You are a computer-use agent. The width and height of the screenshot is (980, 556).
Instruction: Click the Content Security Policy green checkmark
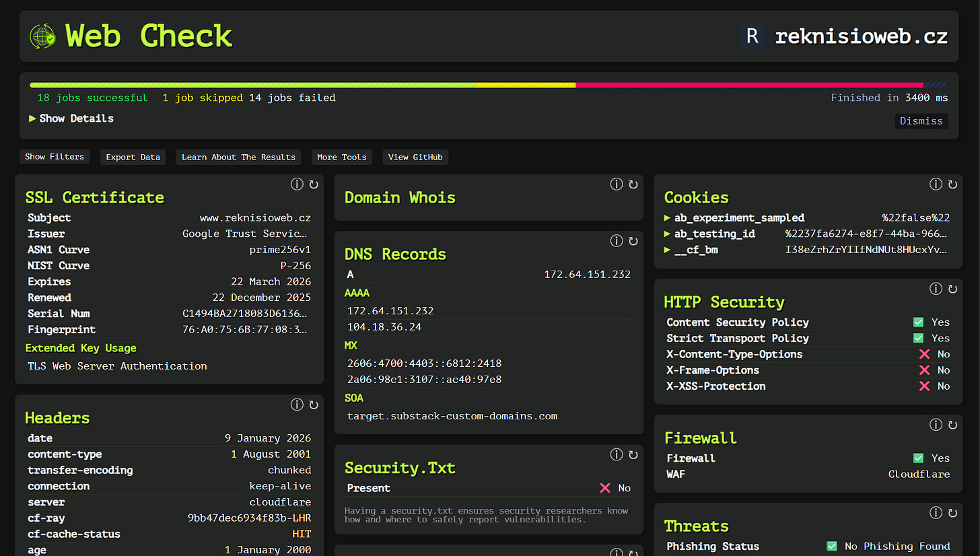[x=918, y=322]
